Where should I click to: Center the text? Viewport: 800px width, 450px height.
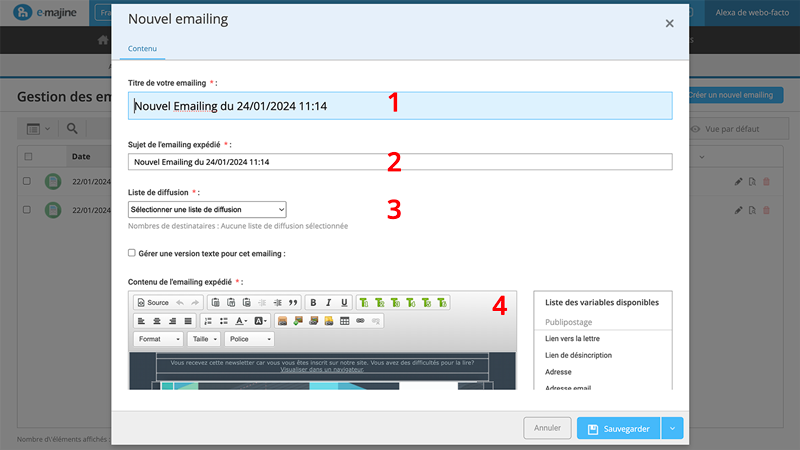pyautogui.click(x=157, y=321)
